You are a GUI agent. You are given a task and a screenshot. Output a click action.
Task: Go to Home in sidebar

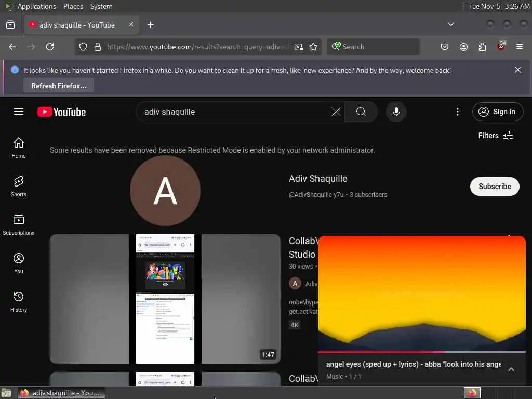[19, 148]
